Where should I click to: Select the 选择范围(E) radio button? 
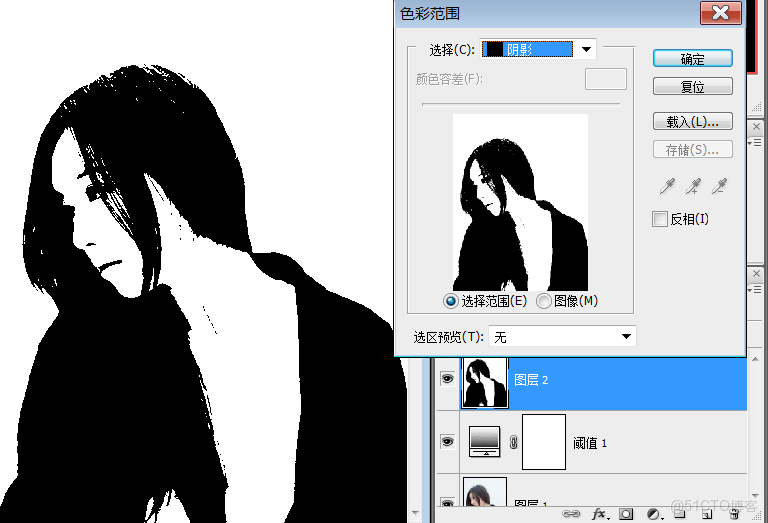451,301
